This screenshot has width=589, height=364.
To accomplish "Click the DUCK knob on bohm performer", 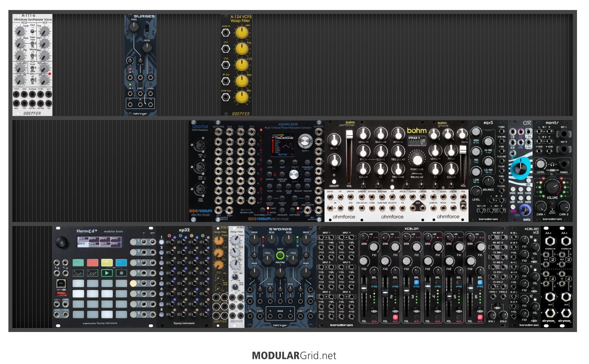I will point(334,140).
